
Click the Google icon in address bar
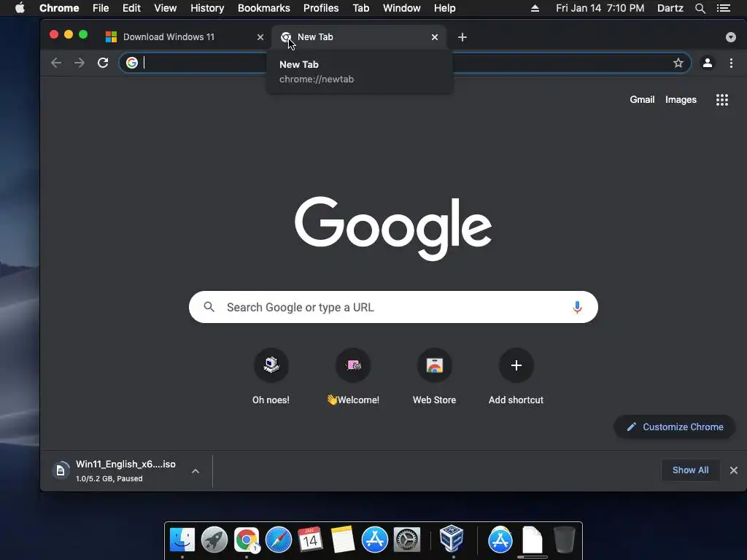pos(132,63)
